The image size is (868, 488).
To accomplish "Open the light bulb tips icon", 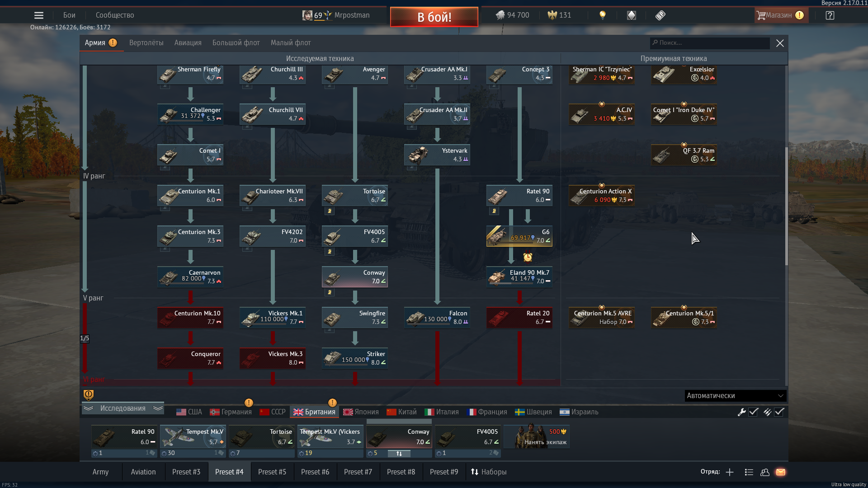I will click(x=602, y=15).
